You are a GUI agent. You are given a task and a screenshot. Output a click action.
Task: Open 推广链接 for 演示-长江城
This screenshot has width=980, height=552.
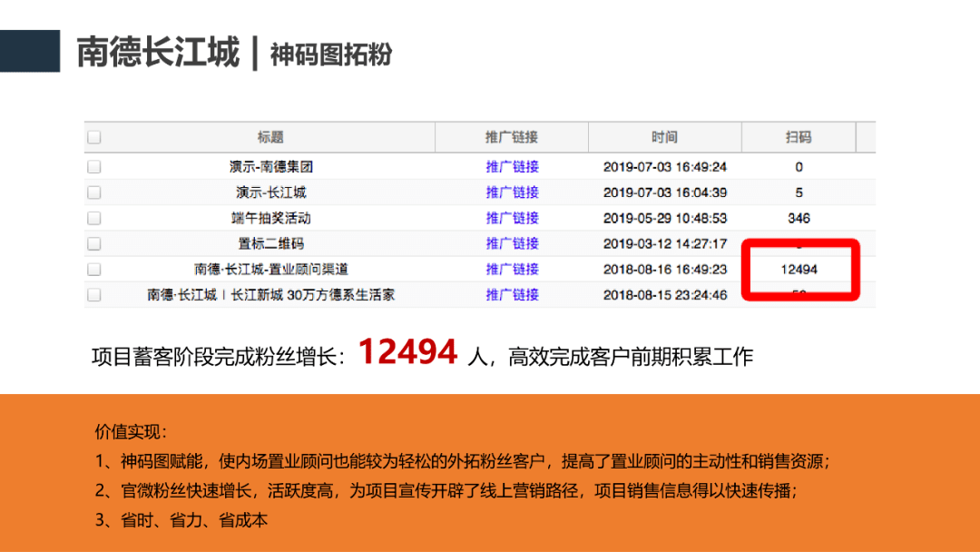pos(512,192)
